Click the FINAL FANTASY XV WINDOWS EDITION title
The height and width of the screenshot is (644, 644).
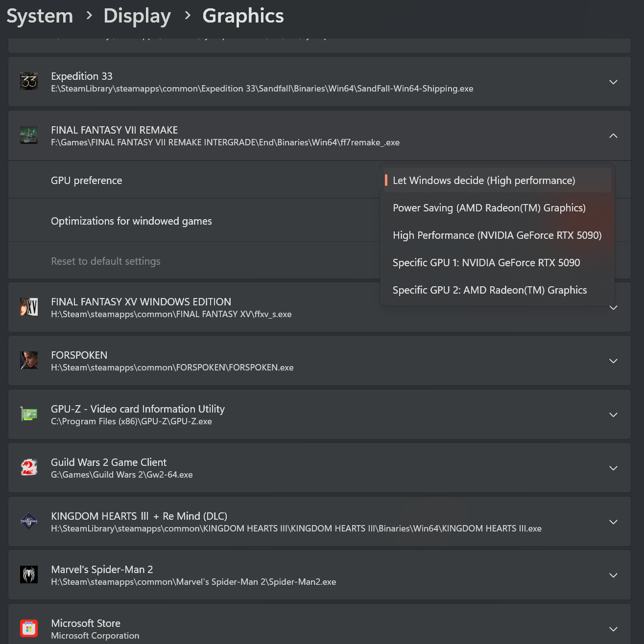[x=141, y=302]
